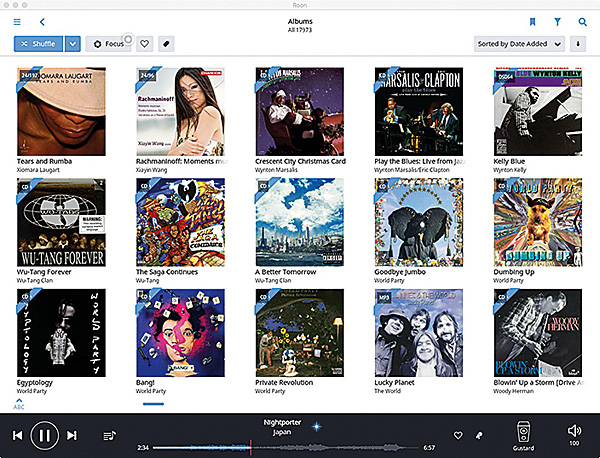Open Kelly Blue album cover

click(x=538, y=111)
